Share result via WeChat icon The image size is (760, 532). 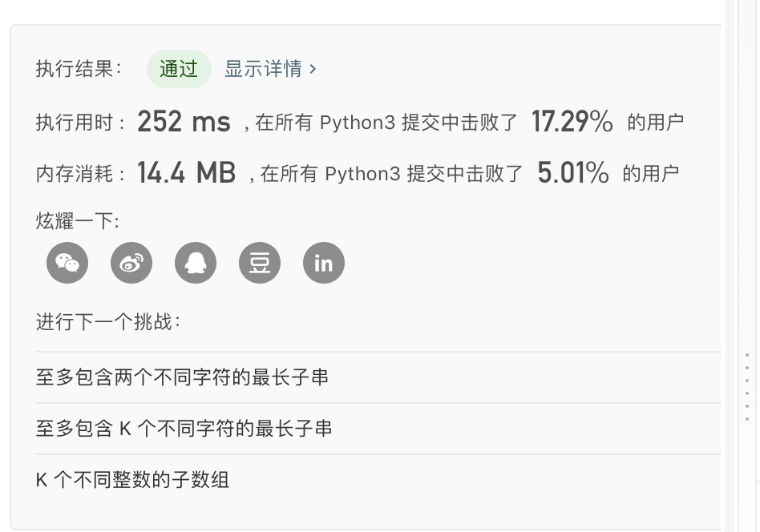[67, 263]
